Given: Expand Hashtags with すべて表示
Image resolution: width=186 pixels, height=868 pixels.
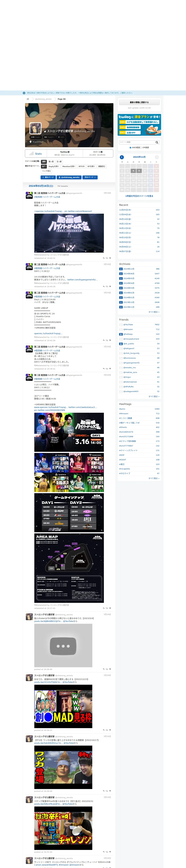Looking at the screenshot, I should click(154, 478).
